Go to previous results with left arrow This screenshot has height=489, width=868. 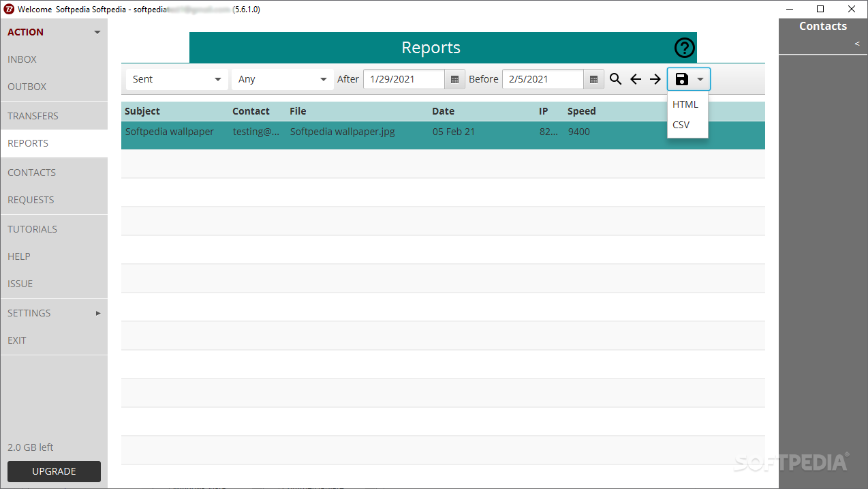pos(636,79)
